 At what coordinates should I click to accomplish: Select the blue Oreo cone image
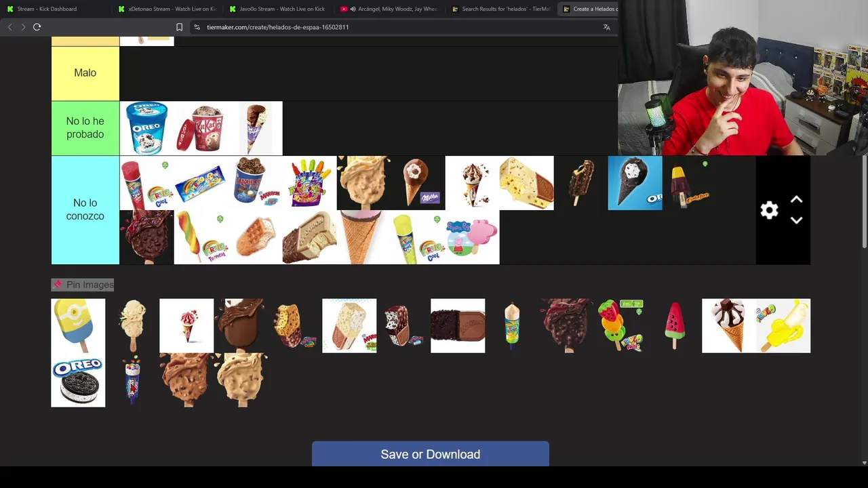point(635,183)
